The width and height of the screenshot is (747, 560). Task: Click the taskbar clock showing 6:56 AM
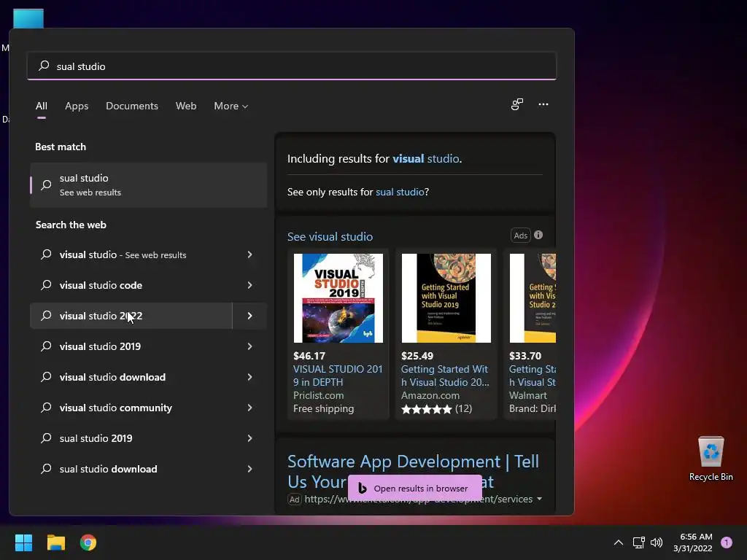coord(693,542)
